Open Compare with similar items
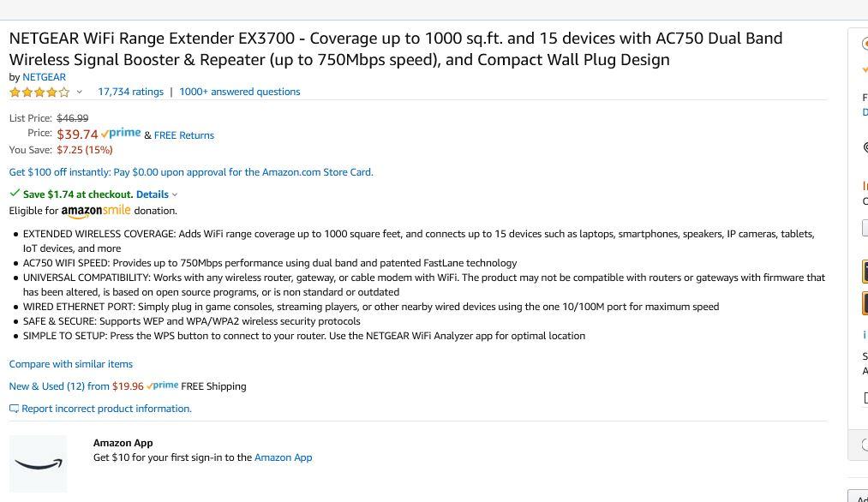 tap(71, 364)
